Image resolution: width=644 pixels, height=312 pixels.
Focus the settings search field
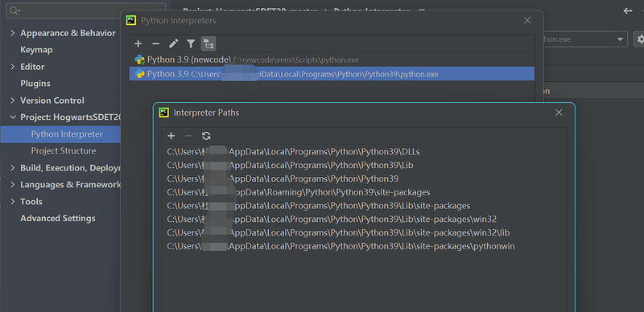(x=86, y=10)
